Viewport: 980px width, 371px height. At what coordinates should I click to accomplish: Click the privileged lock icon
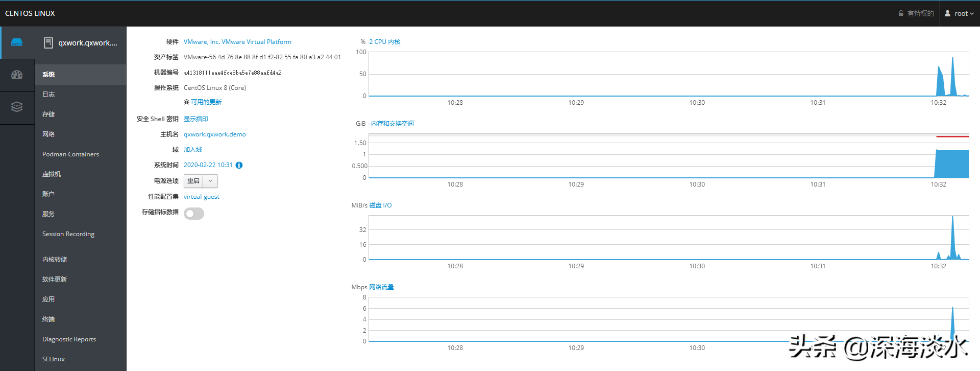901,13
